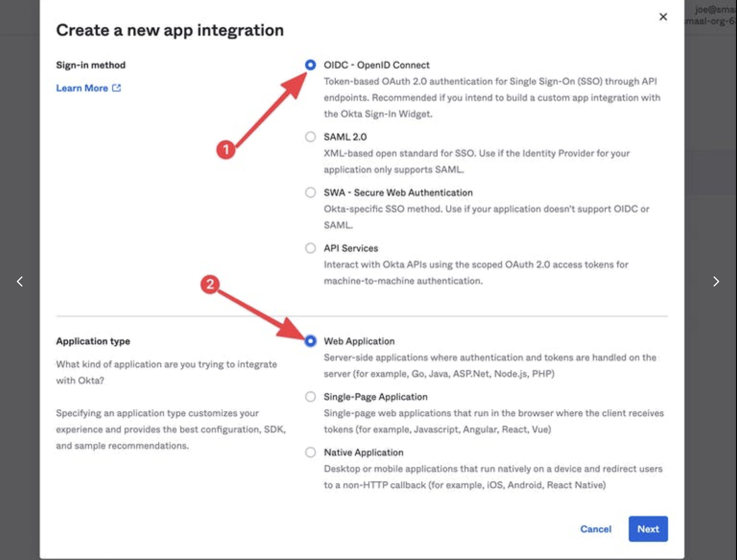This screenshot has height=560, width=737.
Task: Close the app integration dialog
Action: [663, 17]
